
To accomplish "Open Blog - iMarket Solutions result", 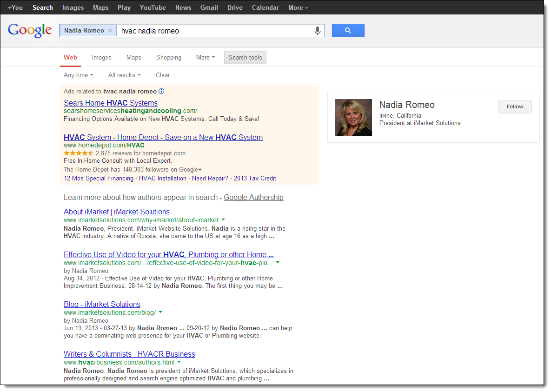I will pyautogui.click(x=102, y=305).
